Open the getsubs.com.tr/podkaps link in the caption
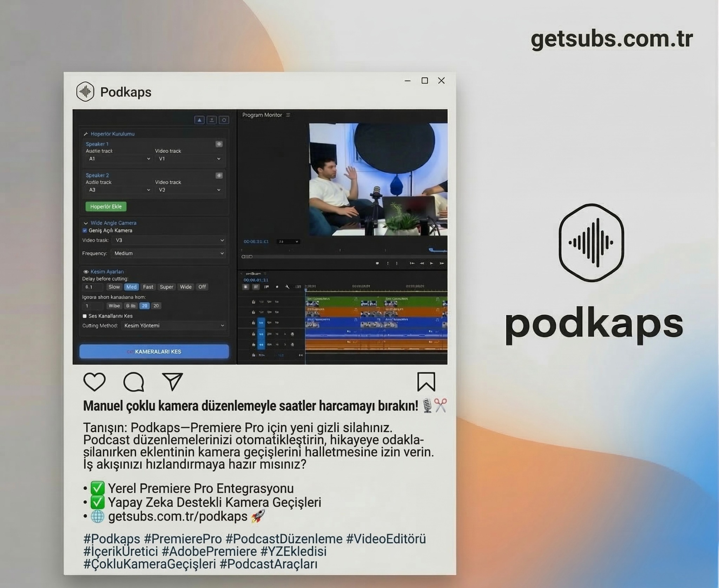The width and height of the screenshot is (719, 588). pos(178,516)
